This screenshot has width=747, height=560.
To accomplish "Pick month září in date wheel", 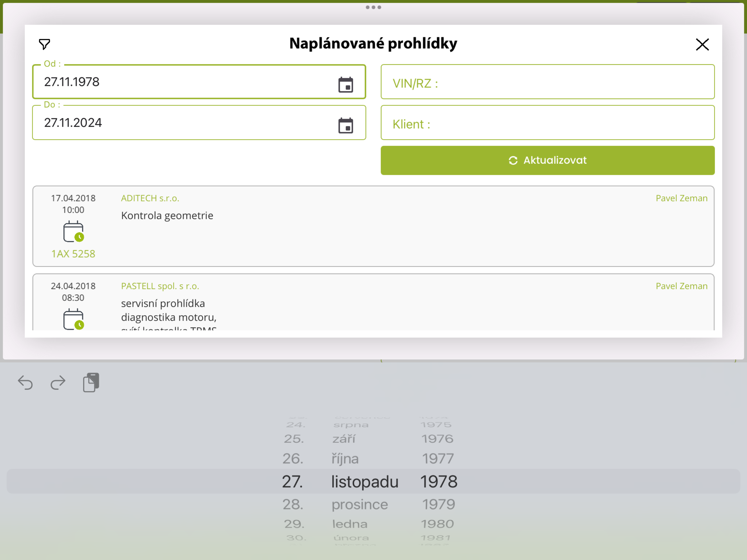I will click(344, 439).
